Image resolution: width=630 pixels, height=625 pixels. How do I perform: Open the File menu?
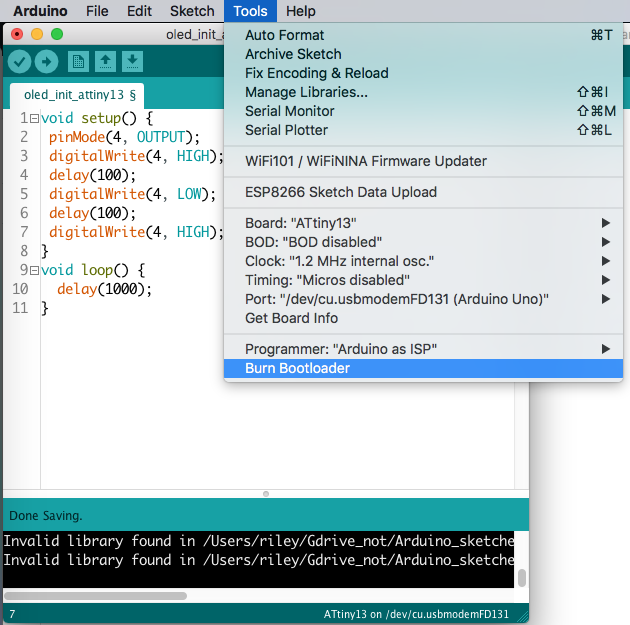pyautogui.click(x=97, y=11)
